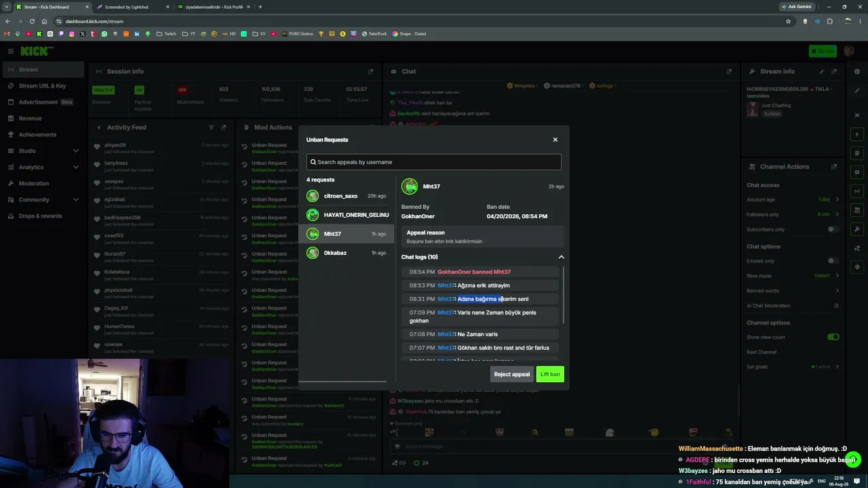Viewport: 868px width, 488px height.
Task: Select the citroen_saxo unban request
Action: tap(347, 196)
